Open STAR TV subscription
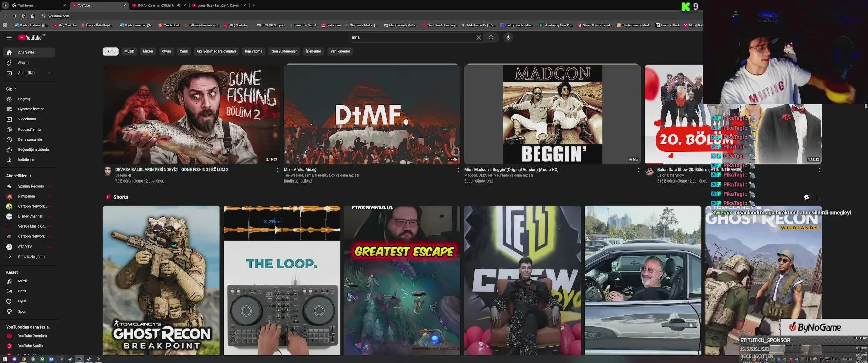 pos(28,247)
